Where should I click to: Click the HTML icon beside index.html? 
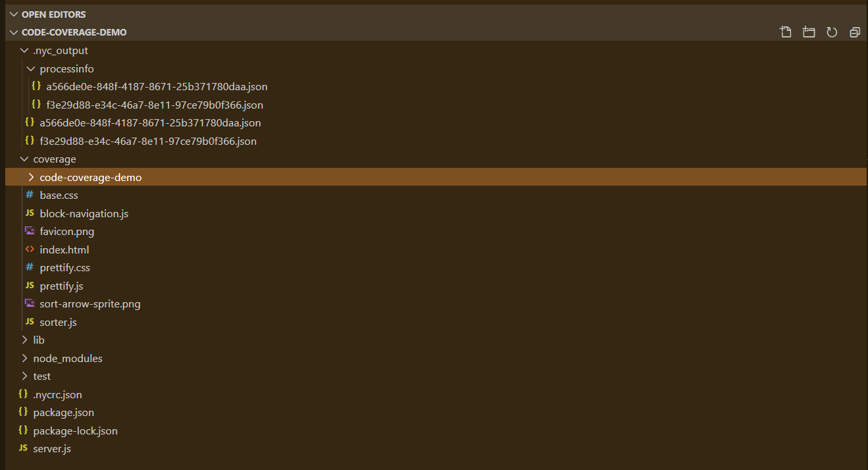coord(30,249)
